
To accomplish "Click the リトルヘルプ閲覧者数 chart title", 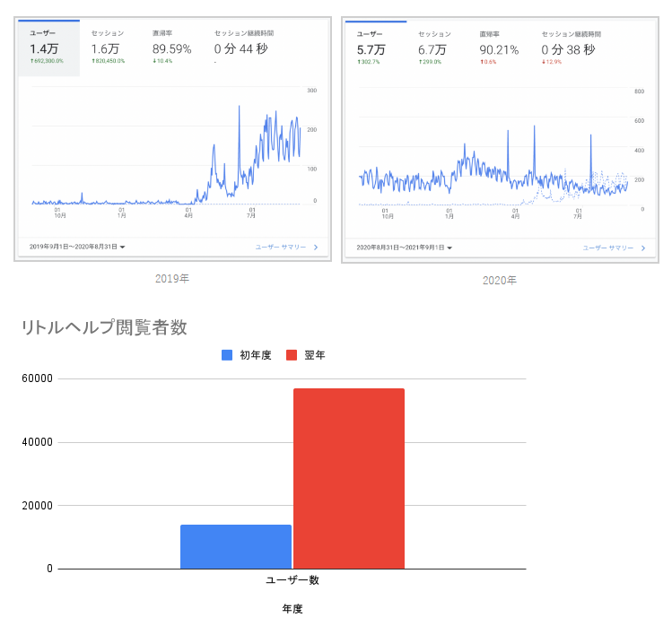I will (104, 327).
